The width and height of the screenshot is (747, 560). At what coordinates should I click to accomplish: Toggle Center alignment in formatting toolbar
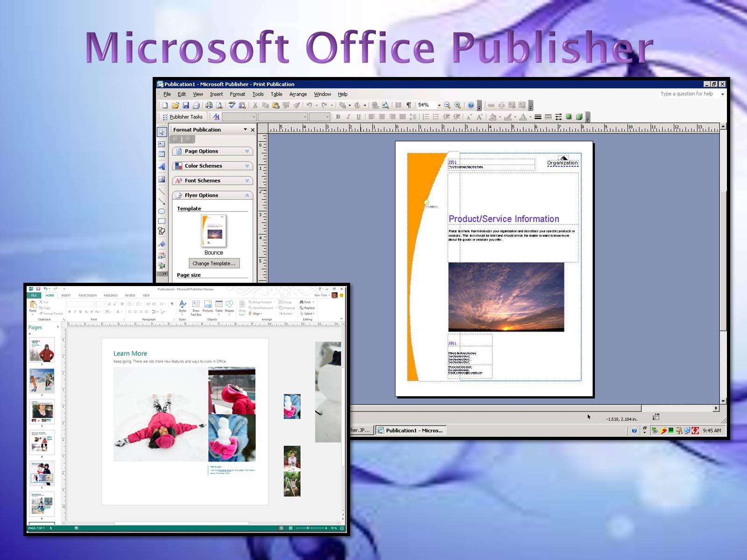tap(382, 117)
